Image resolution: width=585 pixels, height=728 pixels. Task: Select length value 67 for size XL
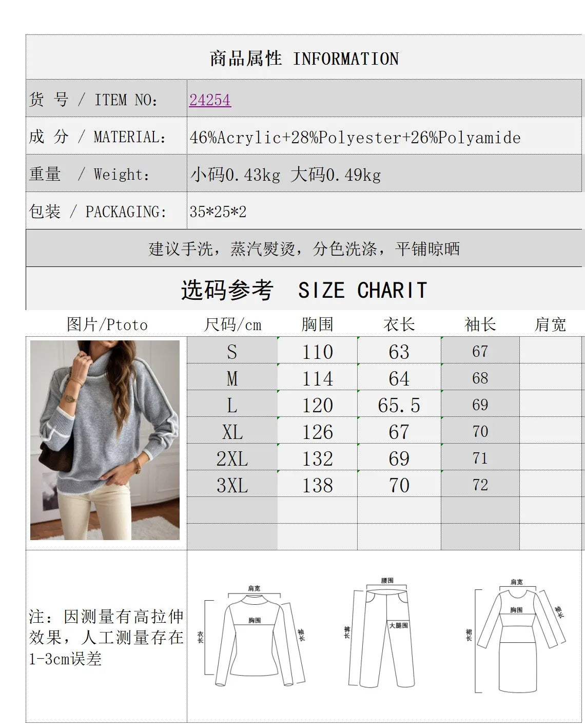(x=399, y=431)
